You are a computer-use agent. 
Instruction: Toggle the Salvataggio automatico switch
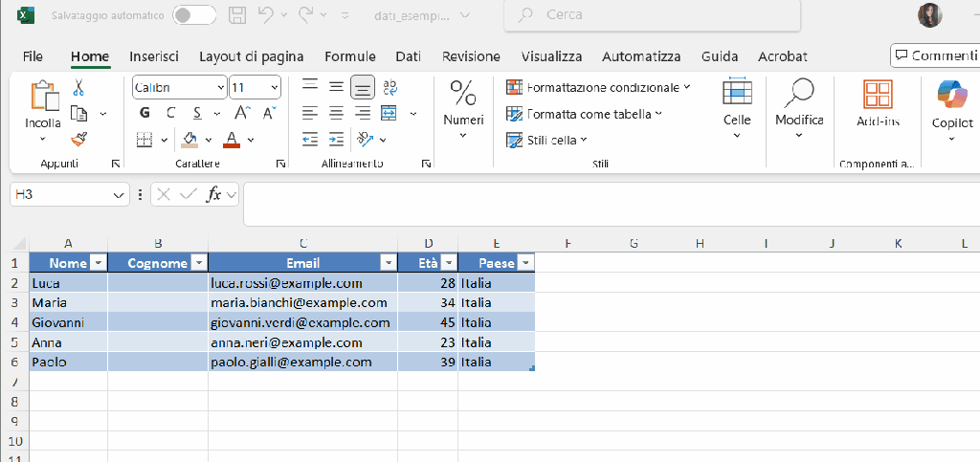(x=193, y=16)
